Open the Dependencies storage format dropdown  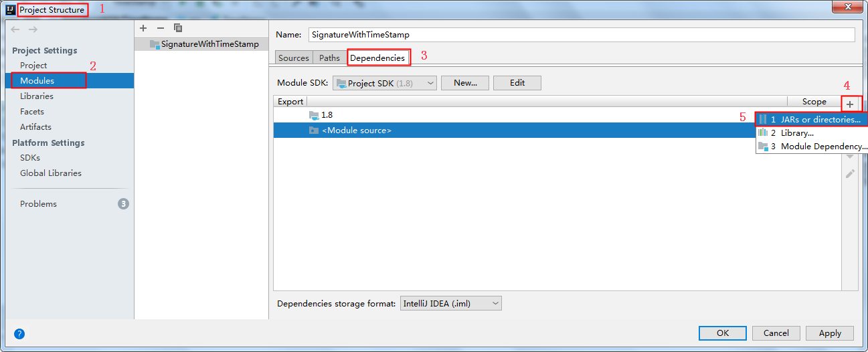point(451,303)
